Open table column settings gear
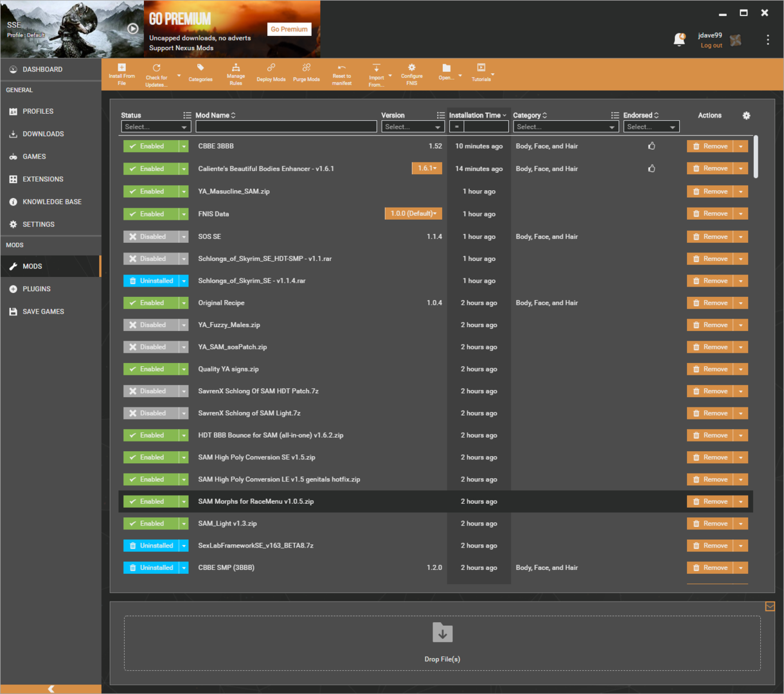The height and width of the screenshot is (694, 784). [746, 116]
